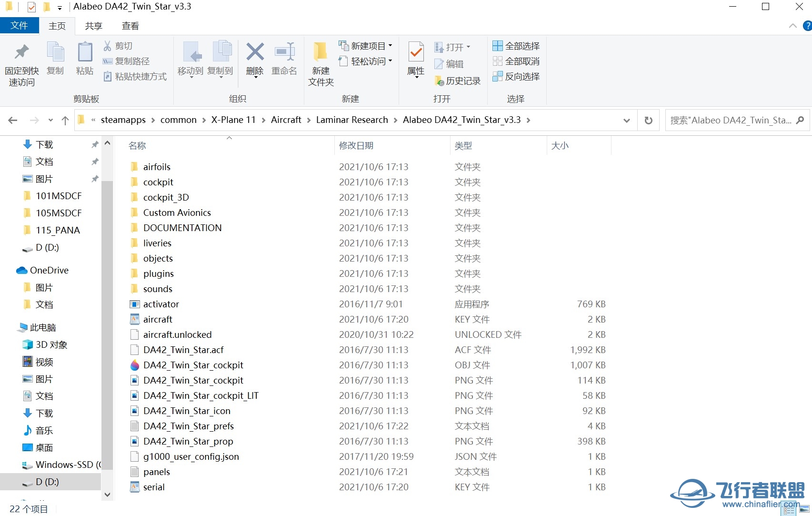812x516 pixels.
Task: Click the Copy icon in ribbon
Action: coord(55,51)
